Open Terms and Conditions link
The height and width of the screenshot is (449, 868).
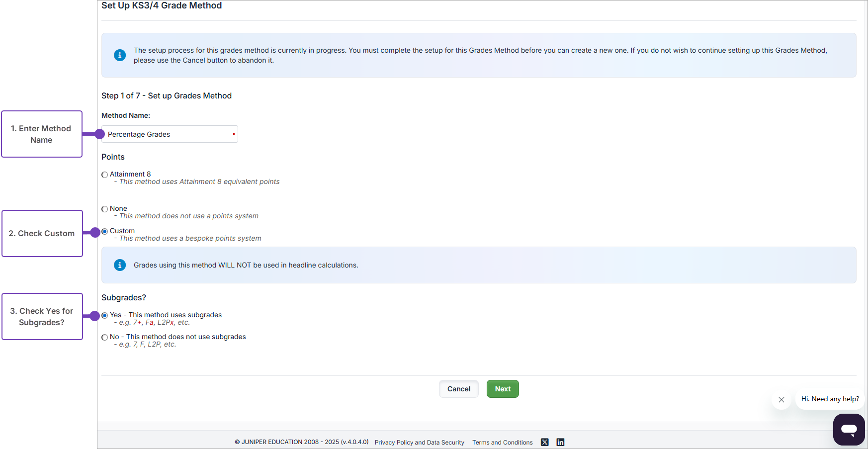502,443
